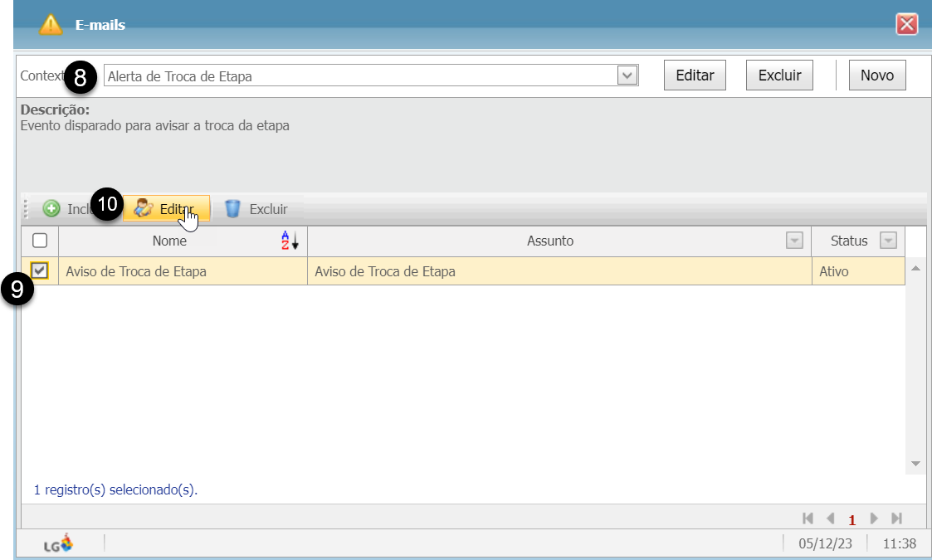Sort the Nome column with A-Z icon

(x=290, y=241)
